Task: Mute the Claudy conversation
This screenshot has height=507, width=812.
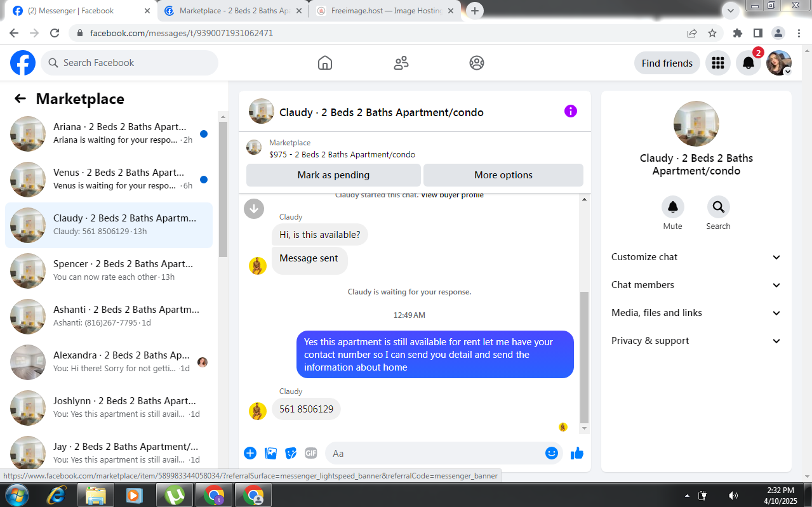Action: tap(673, 207)
